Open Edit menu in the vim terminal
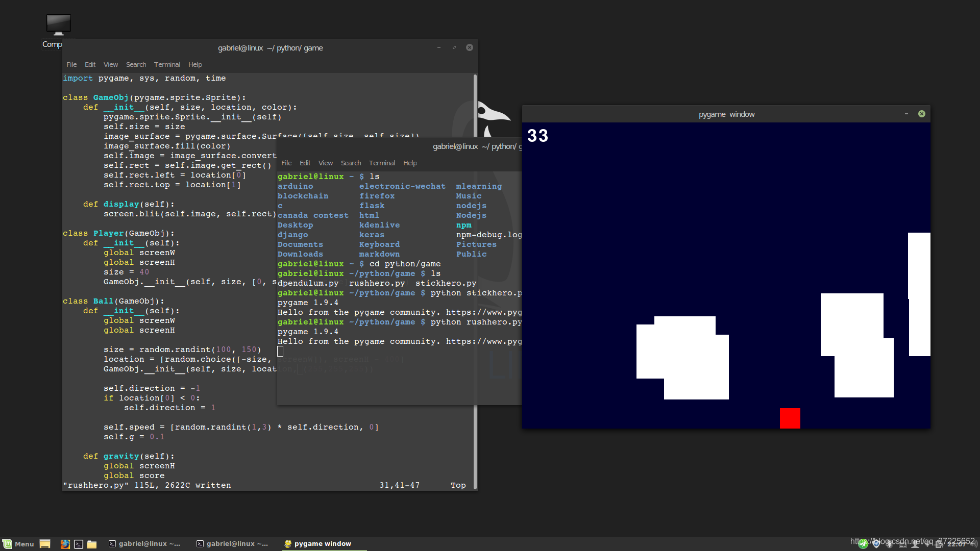 [x=90, y=65]
